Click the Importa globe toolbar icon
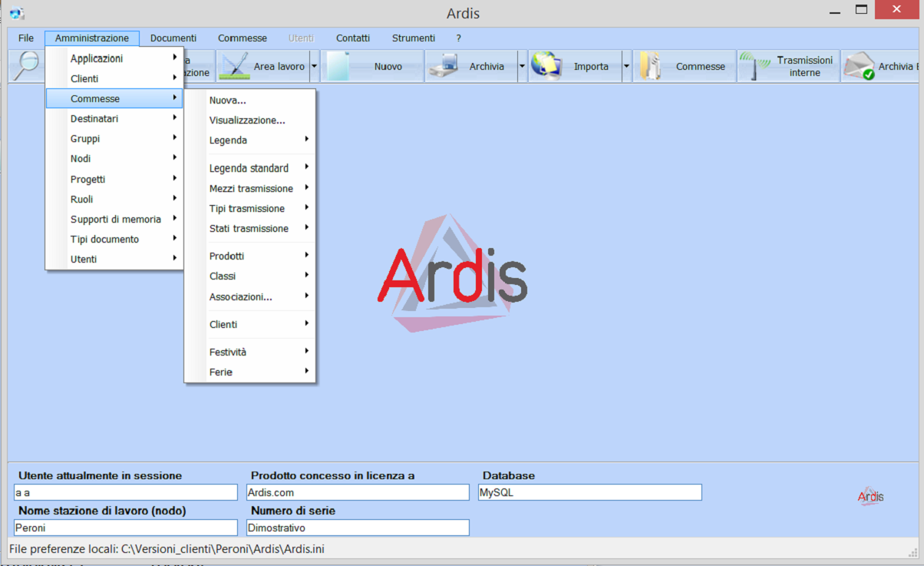This screenshot has width=924, height=566. (x=547, y=67)
